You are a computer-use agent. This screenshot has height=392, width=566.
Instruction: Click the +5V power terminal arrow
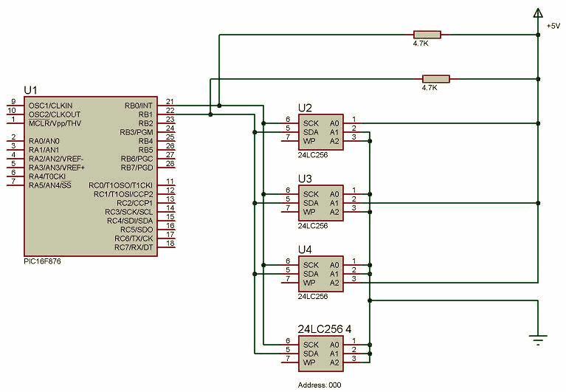[538, 13]
